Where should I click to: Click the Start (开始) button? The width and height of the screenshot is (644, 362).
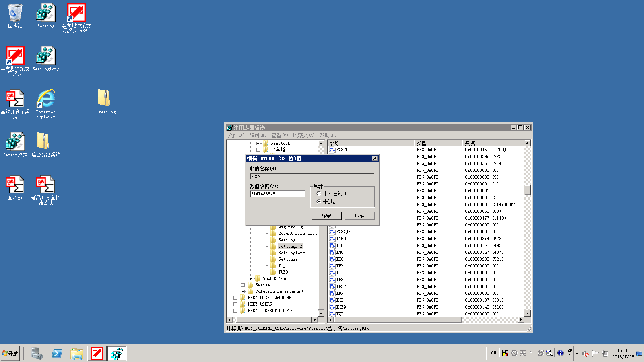10,354
